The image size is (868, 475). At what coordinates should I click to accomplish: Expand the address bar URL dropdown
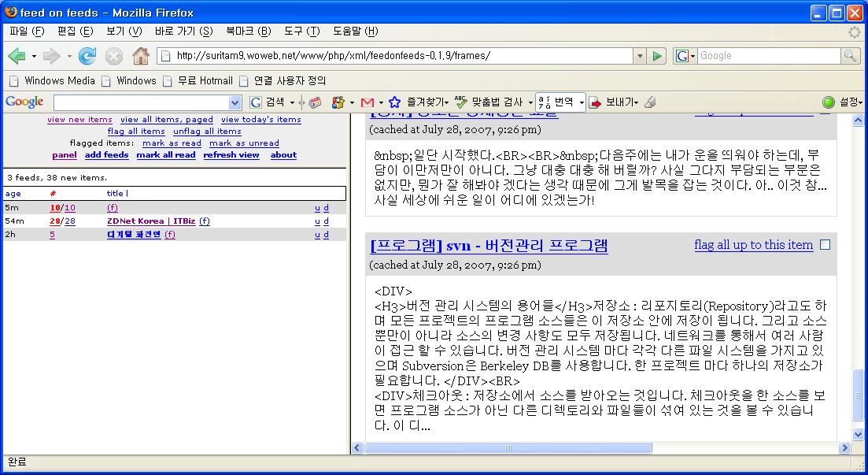(640, 56)
